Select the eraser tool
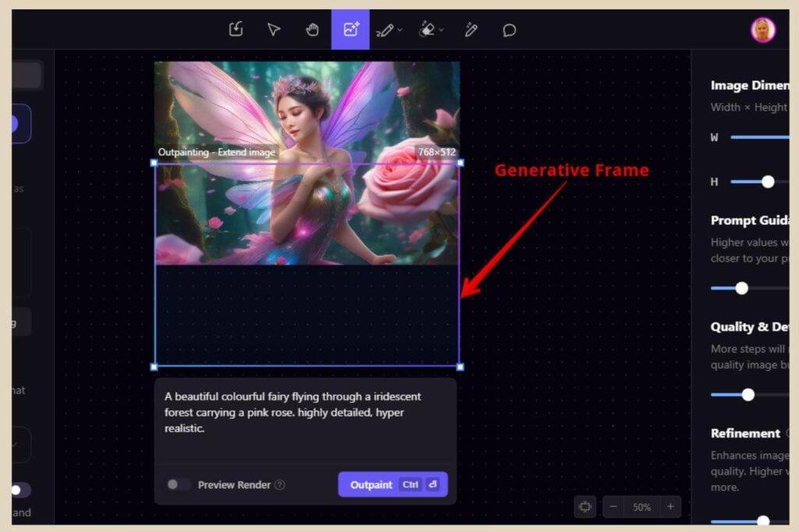 [427, 30]
